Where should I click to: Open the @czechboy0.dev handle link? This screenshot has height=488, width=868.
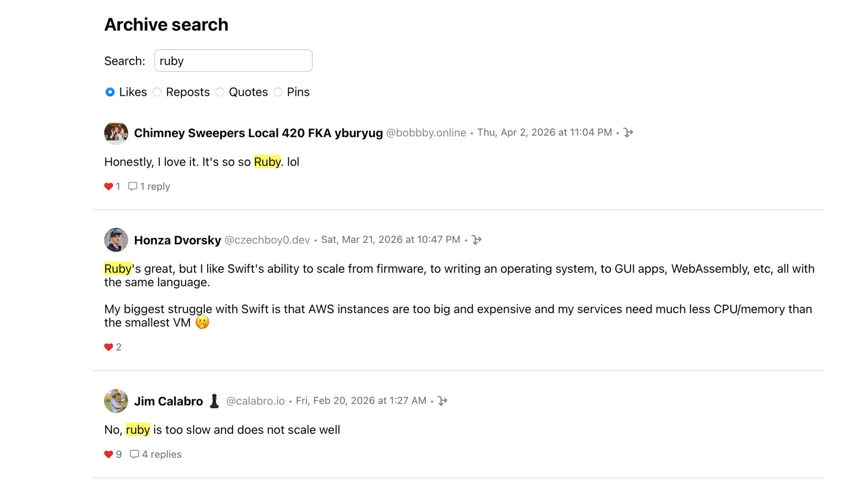click(267, 240)
